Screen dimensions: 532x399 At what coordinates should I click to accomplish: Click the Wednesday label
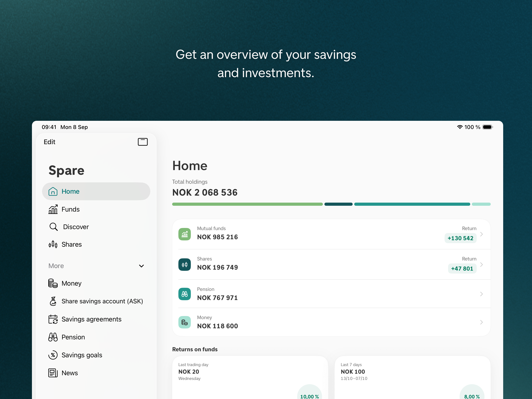189,379
